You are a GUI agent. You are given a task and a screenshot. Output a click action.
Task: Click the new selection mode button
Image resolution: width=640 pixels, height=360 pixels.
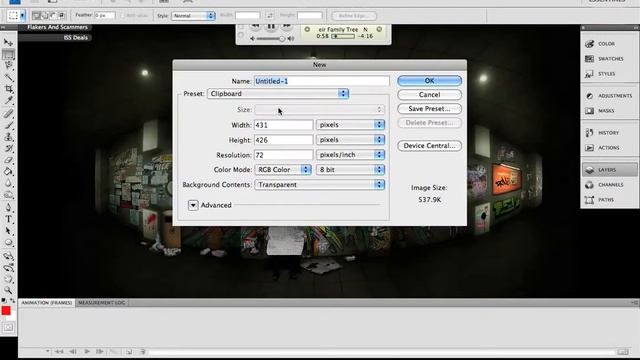point(36,16)
